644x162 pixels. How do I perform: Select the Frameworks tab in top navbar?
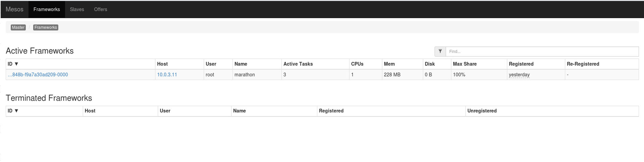click(x=47, y=9)
